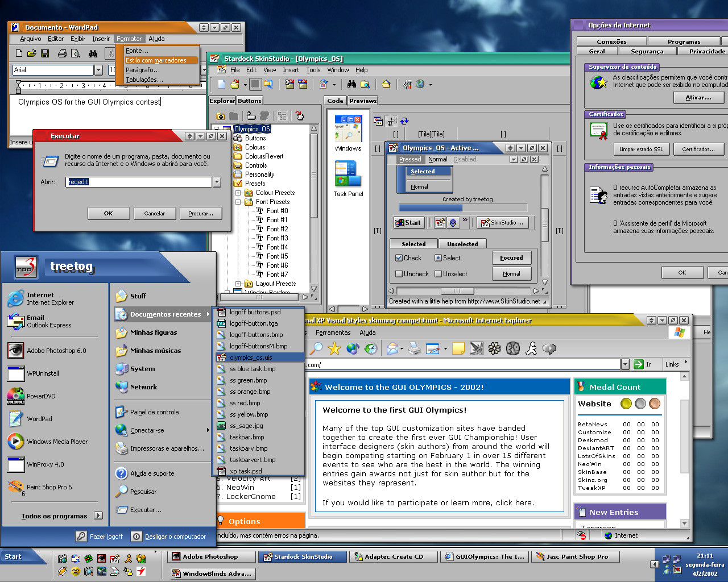728x582 pixels.
Task: Click the Focused button in Olympics_OS preview
Action: pyautogui.click(x=511, y=257)
